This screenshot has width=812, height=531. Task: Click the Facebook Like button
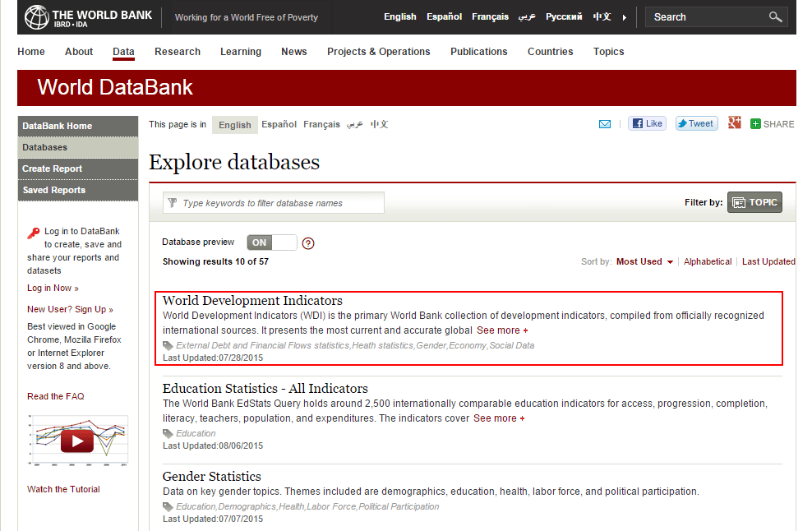point(648,123)
